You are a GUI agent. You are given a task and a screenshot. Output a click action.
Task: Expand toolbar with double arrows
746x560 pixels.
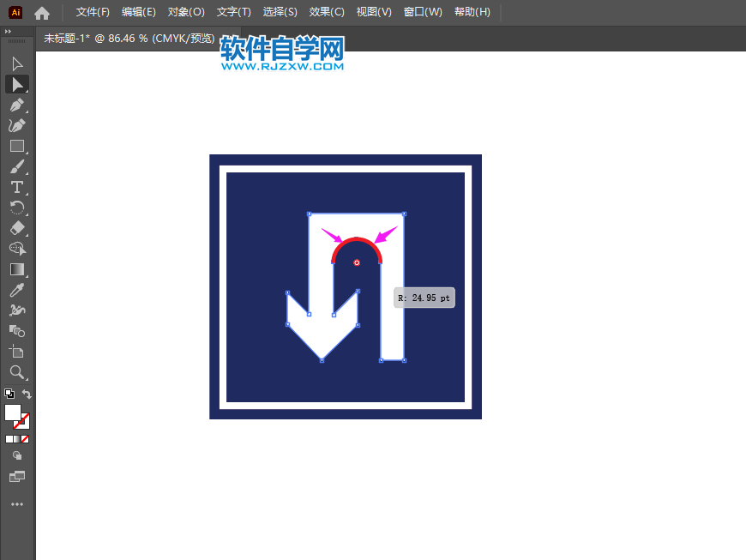click(8, 32)
